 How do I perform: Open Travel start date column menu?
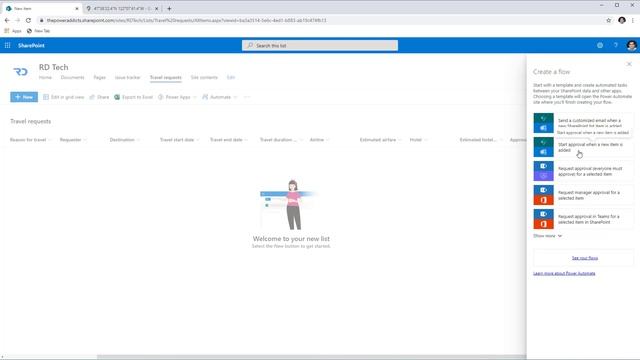click(x=179, y=140)
